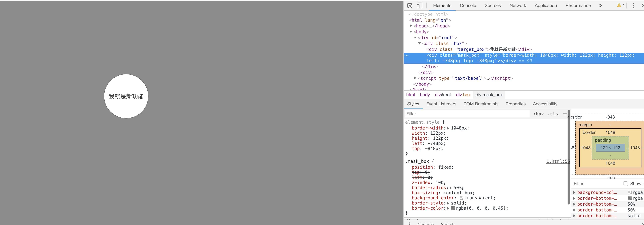Screen dimensions: 644x225
Task: Add new style rule plus icon
Action: [x=565, y=114]
